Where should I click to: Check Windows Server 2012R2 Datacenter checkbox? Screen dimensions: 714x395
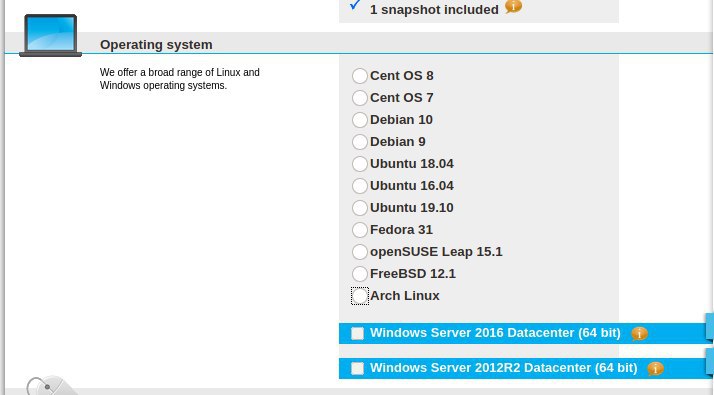pos(357,368)
